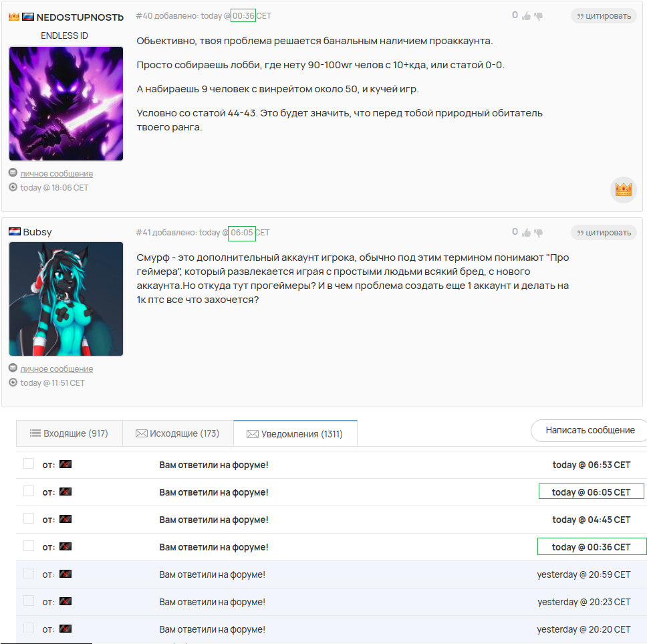Open личное сообщение link under NEDOSTUPNOSTb
647x644 pixels.
point(57,174)
